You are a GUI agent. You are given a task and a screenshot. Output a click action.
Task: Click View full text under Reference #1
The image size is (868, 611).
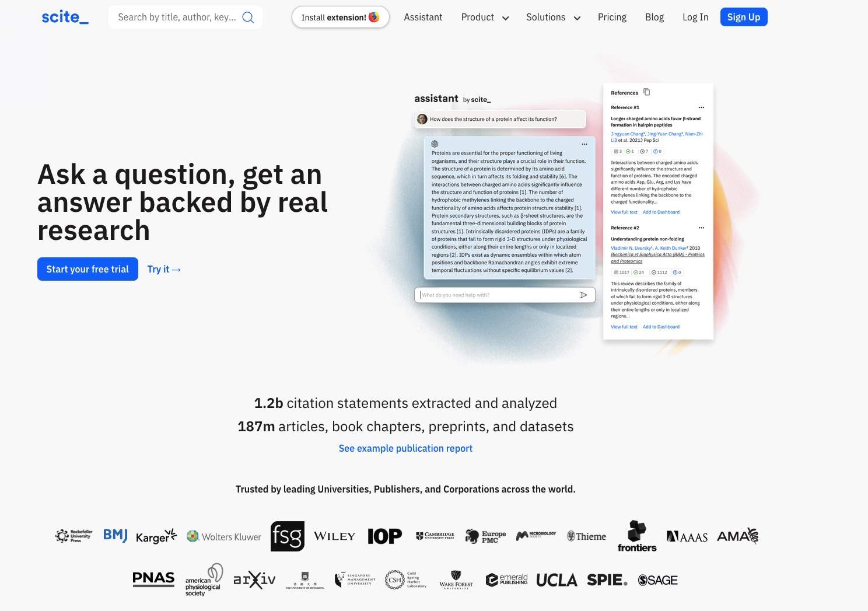click(624, 212)
